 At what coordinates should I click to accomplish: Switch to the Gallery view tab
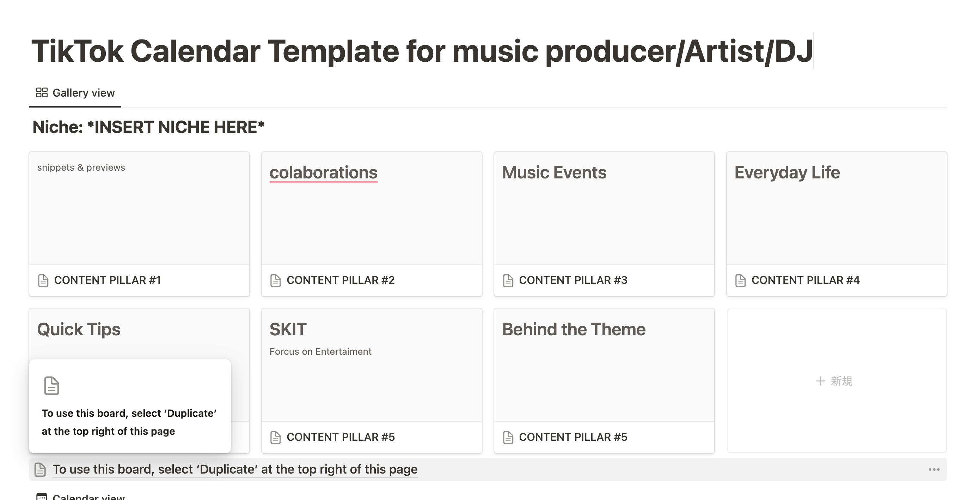click(x=83, y=93)
